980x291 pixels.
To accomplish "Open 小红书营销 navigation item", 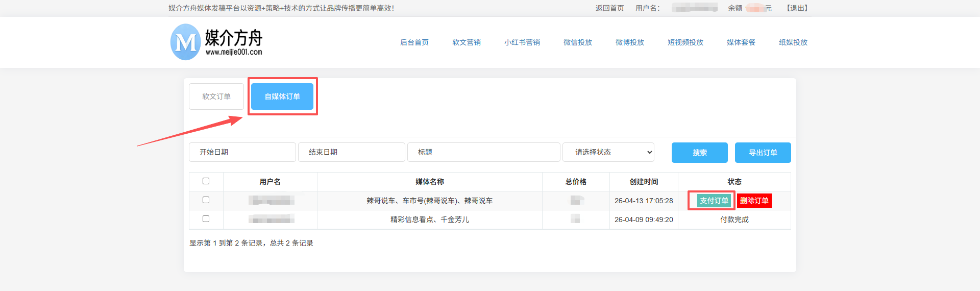I will [522, 42].
